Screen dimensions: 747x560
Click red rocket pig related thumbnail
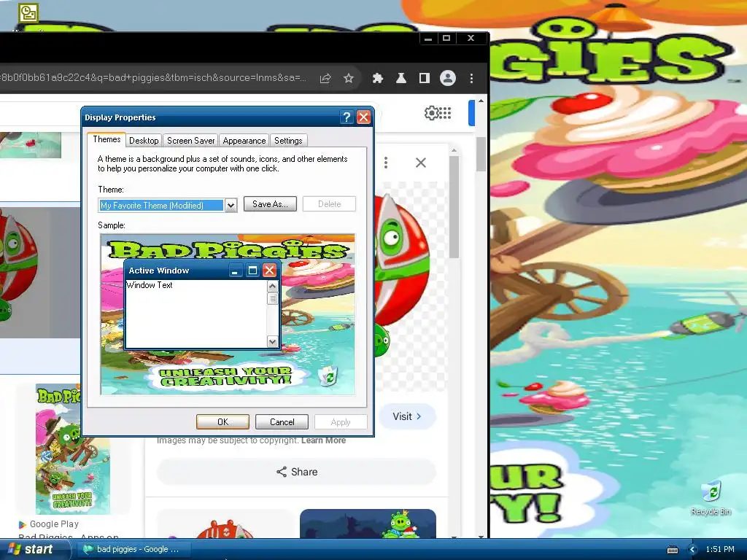[x=224, y=524]
